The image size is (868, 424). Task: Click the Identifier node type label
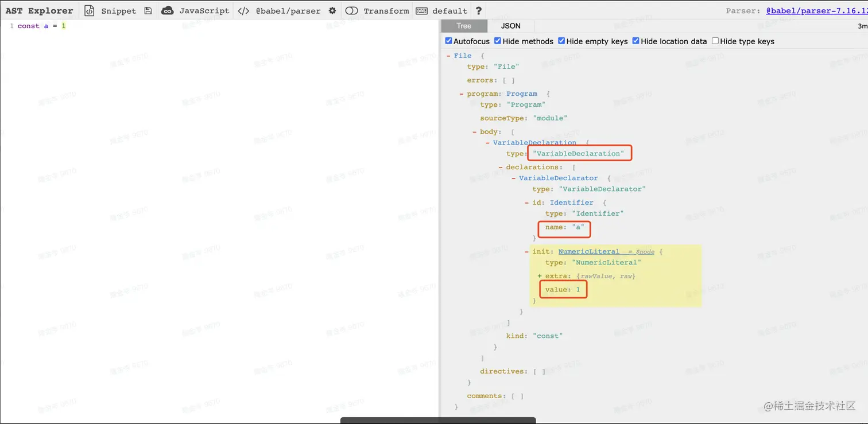coord(572,203)
